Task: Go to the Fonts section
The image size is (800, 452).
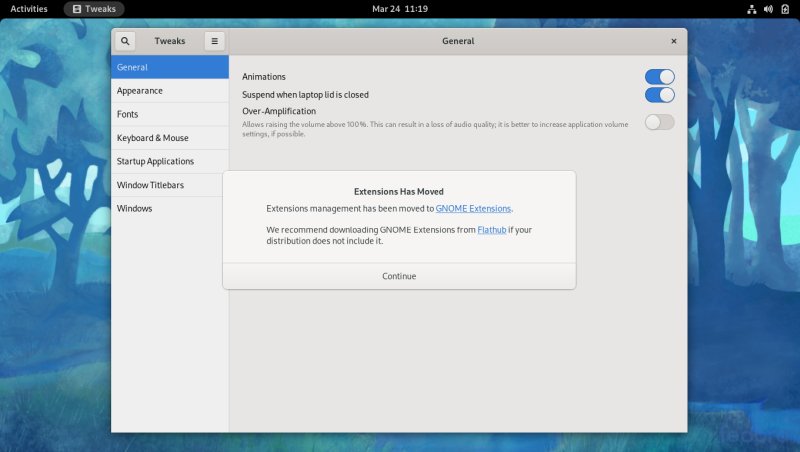Action: coord(170,114)
